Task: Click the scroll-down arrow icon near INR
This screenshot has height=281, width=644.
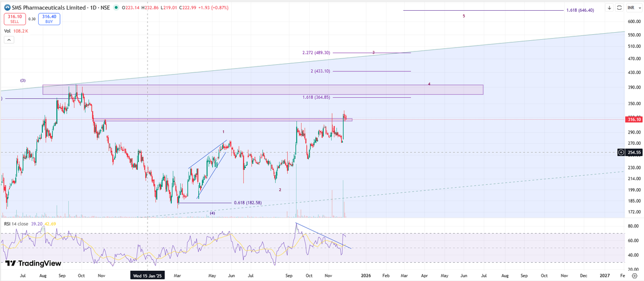Action: tap(610, 8)
